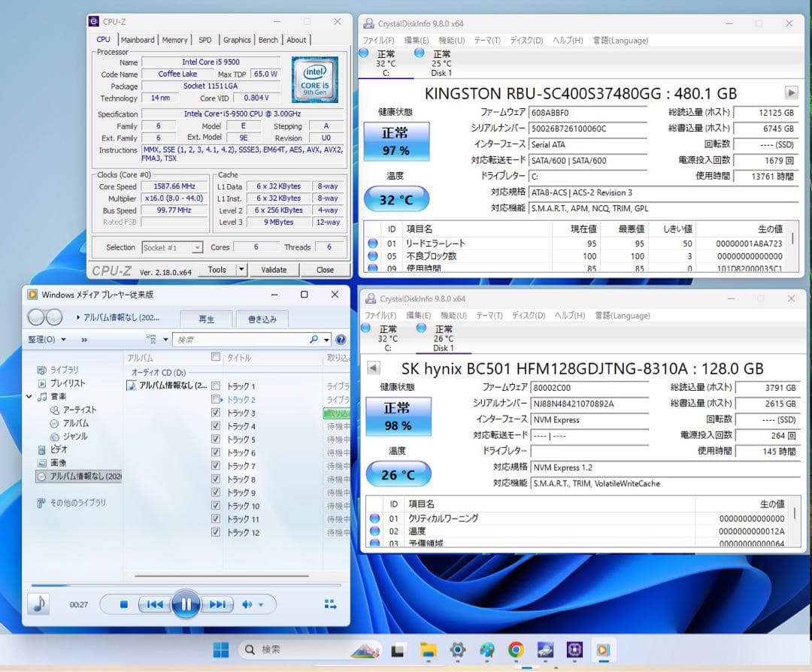Select Disk 1 status icon in SK hynix window
This screenshot has width=812, height=672.
click(x=421, y=328)
